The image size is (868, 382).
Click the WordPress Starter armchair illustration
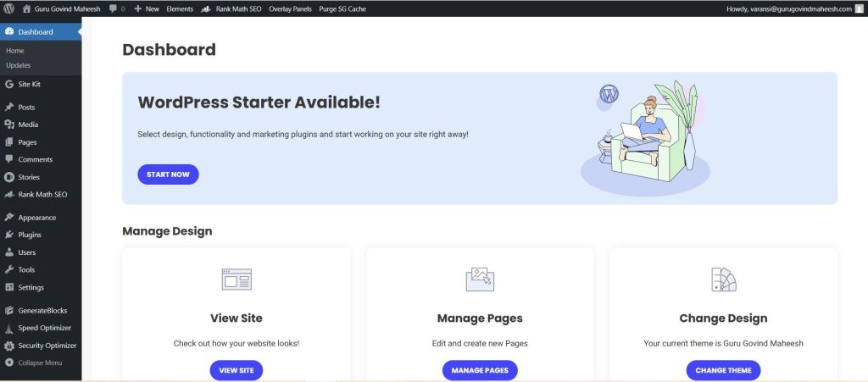(646, 138)
